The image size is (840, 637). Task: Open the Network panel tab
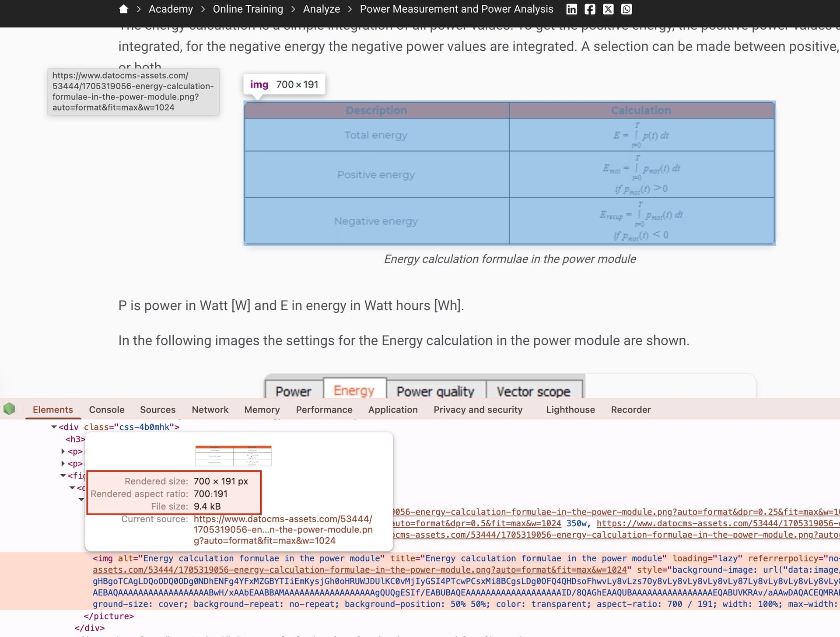coord(210,409)
